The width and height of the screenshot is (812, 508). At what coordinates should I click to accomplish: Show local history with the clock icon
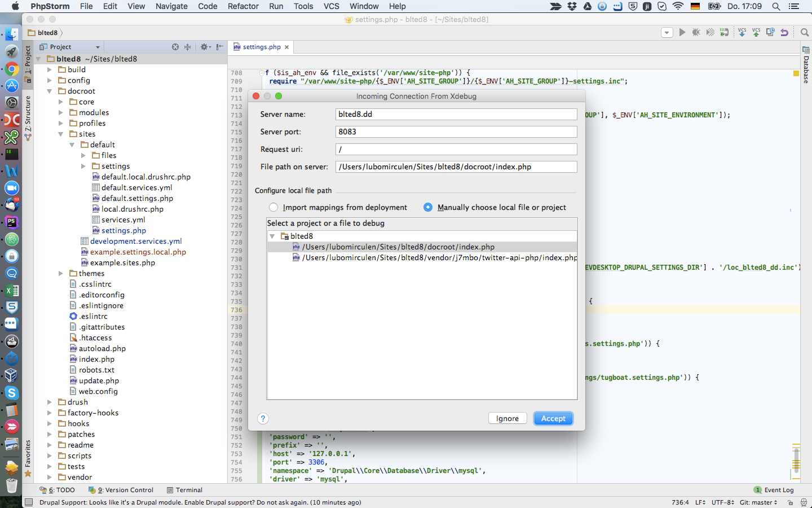[x=770, y=33]
